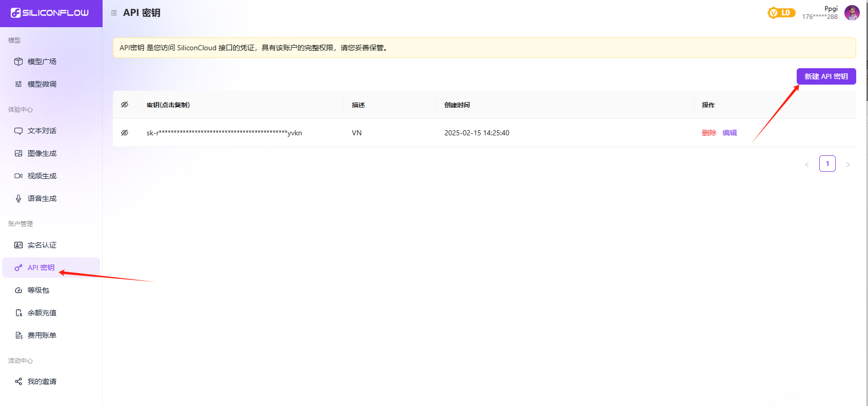The image size is (868, 406).
Task: Click the text chat bubble icon
Action: pos(18,131)
